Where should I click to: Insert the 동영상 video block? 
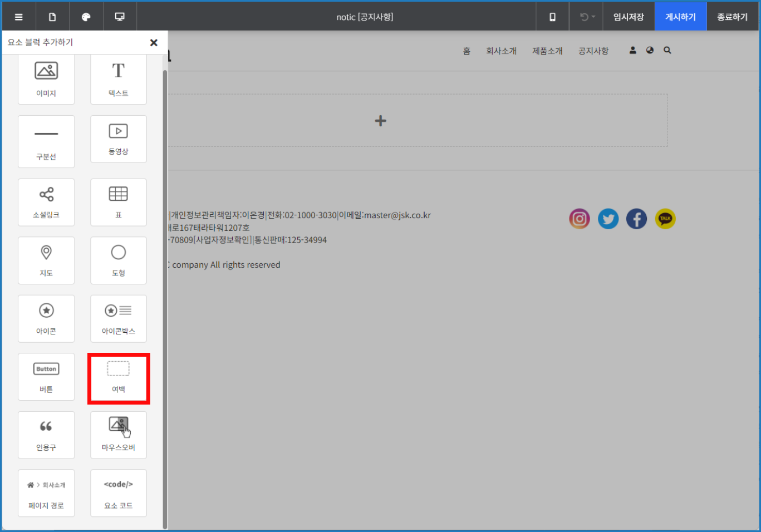click(119, 139)
